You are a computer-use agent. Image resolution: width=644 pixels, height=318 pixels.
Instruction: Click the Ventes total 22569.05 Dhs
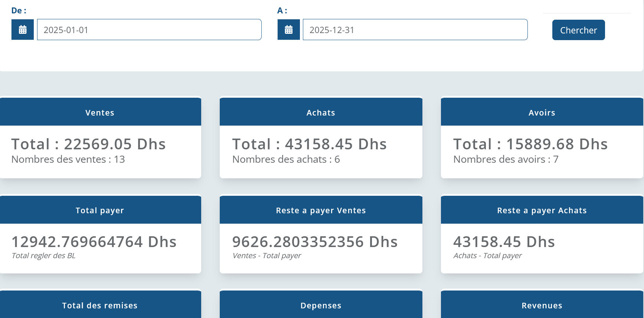click(x=88, y=144)
